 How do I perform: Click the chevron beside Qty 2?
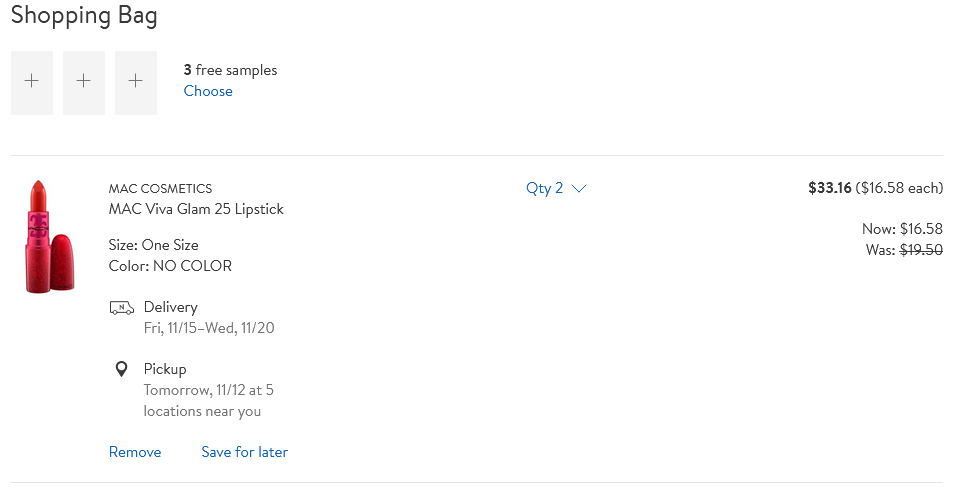point(579,188)
